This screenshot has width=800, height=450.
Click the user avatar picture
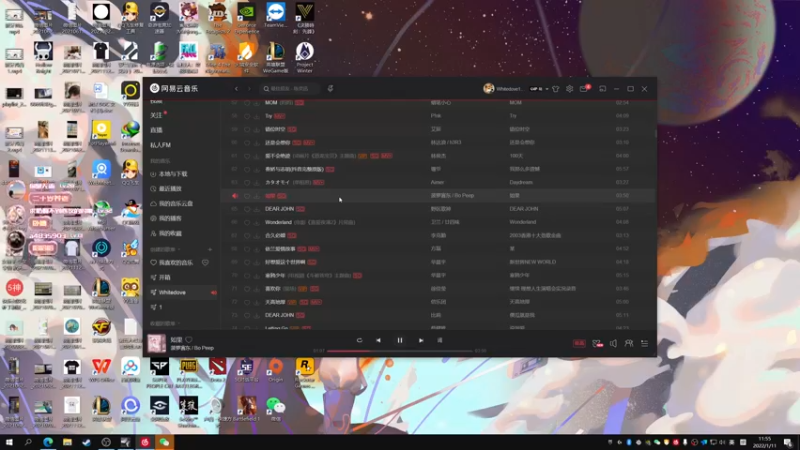click(488, 89)
